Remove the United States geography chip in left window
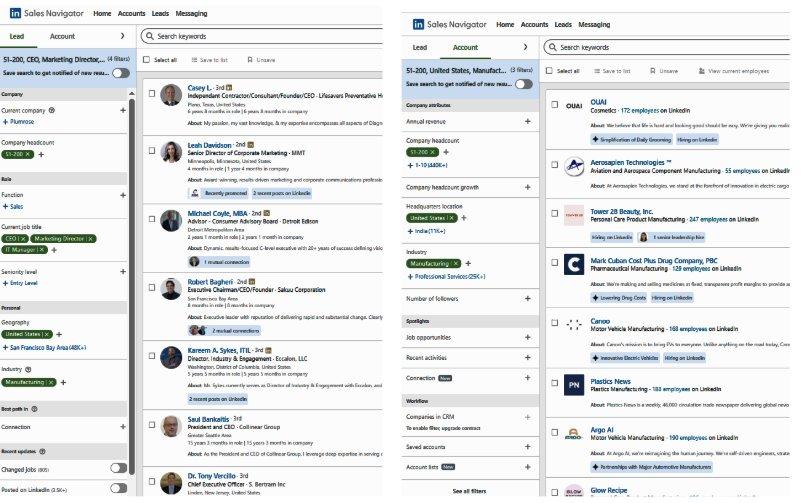Image resolution: width=801 pixels, height=503 pixels. pyautogui.click(x=46, y=334)
